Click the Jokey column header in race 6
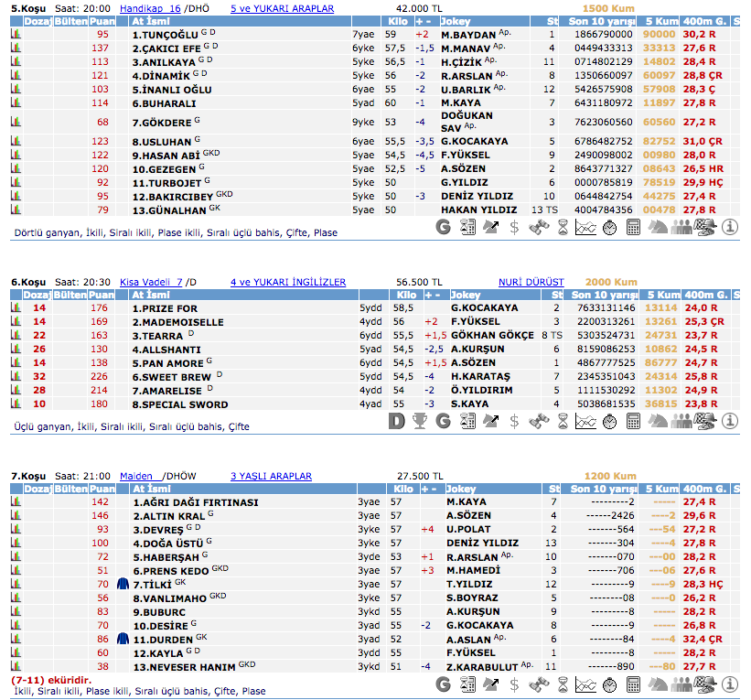This screenshot has width=751, height=700. (466, 295)
